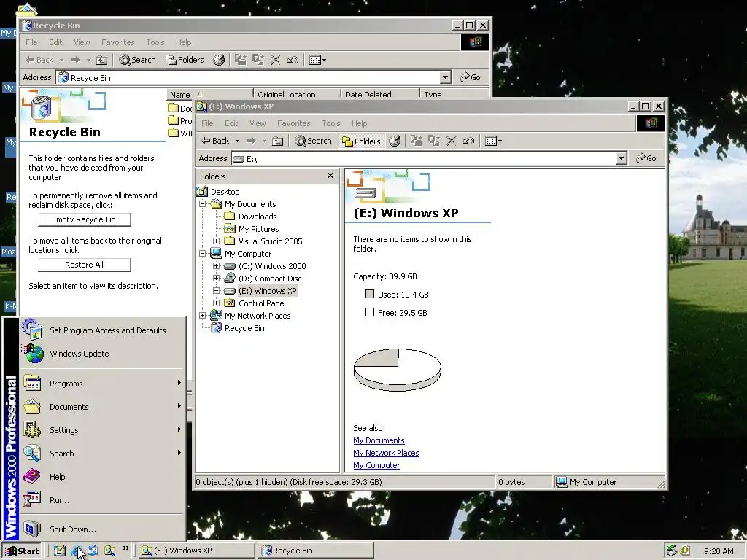Select Recycle Bin in the folder tree

[244, 327]
